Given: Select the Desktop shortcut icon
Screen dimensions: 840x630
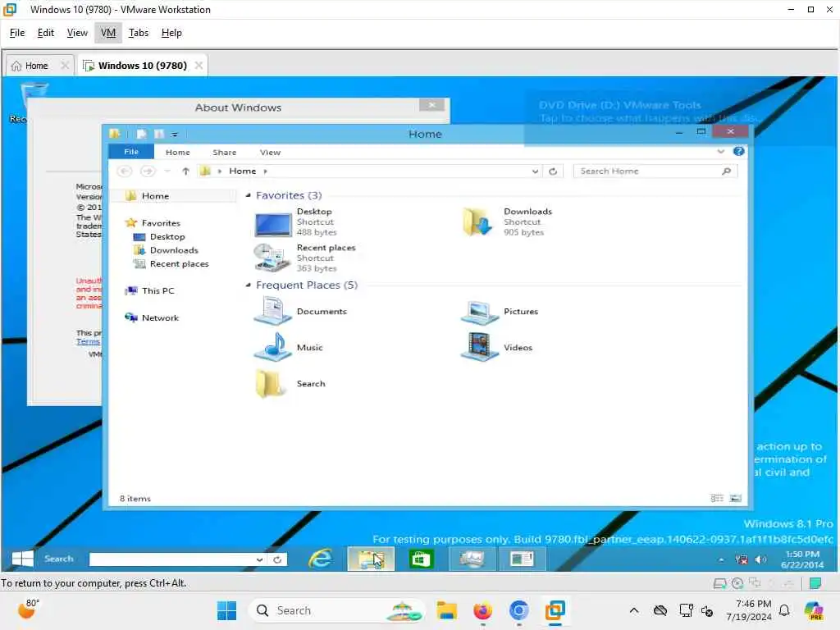Looking at the screenshot, I should [272, 223].
